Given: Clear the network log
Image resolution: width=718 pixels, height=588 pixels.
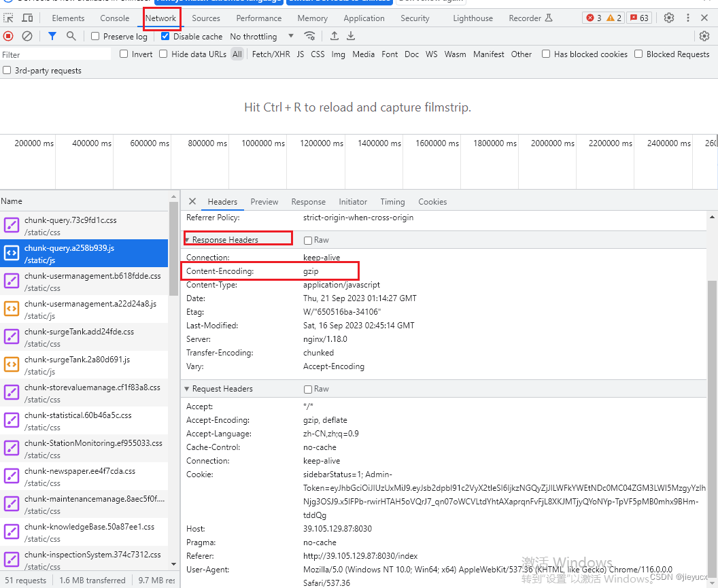Looking at the screenshot, I should (x=27, y=36).
